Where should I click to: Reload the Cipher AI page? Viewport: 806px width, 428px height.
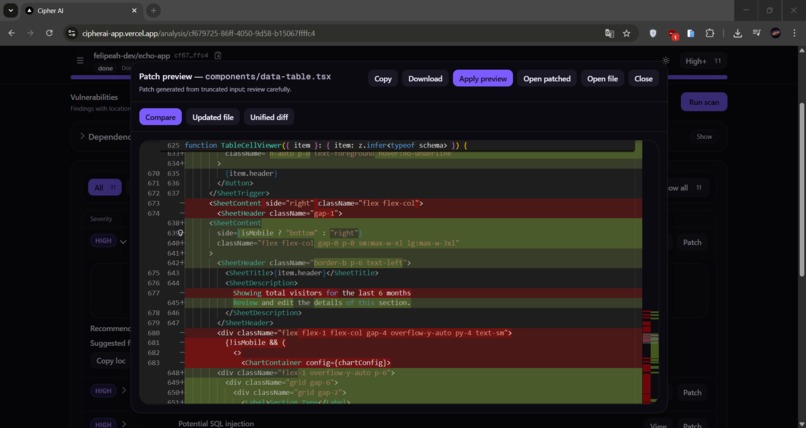[49, 33]
